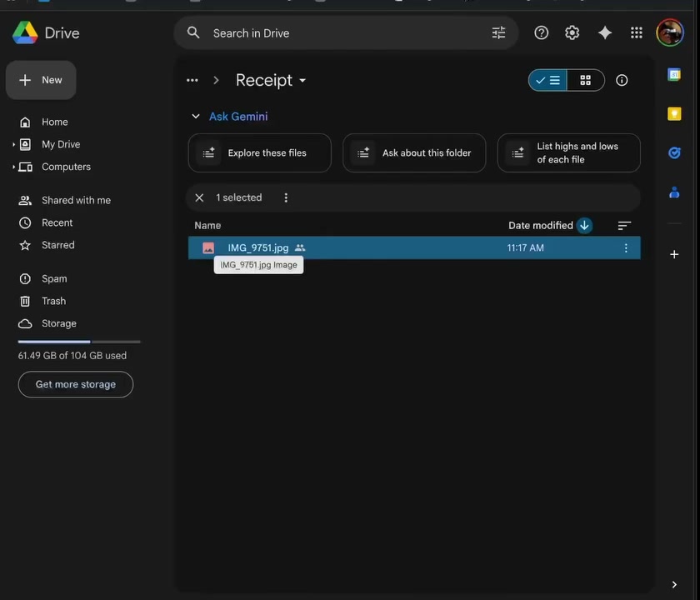Open Help question mark icon

point(541,32)
